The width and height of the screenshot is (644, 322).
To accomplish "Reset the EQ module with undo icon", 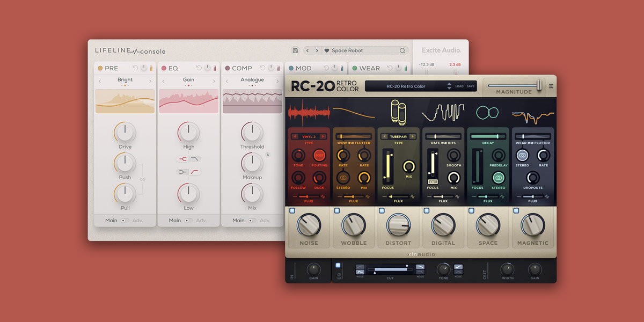I will click(199, 68).
